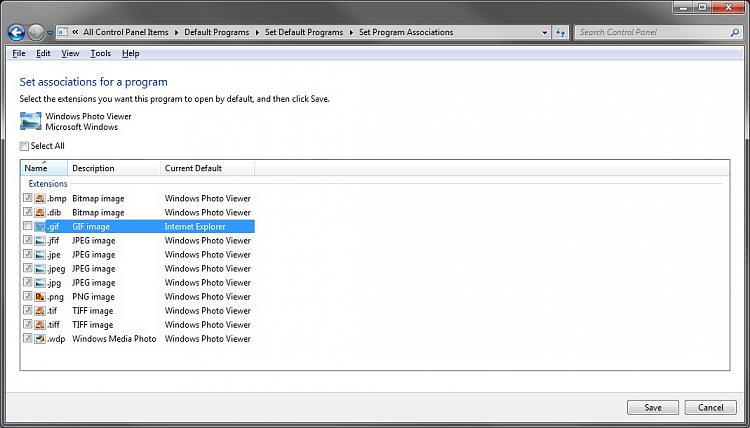Viewport: 750px width, 428px height.
Task: Click the refresh button beside address bar
Action: [x=560, y=33]
